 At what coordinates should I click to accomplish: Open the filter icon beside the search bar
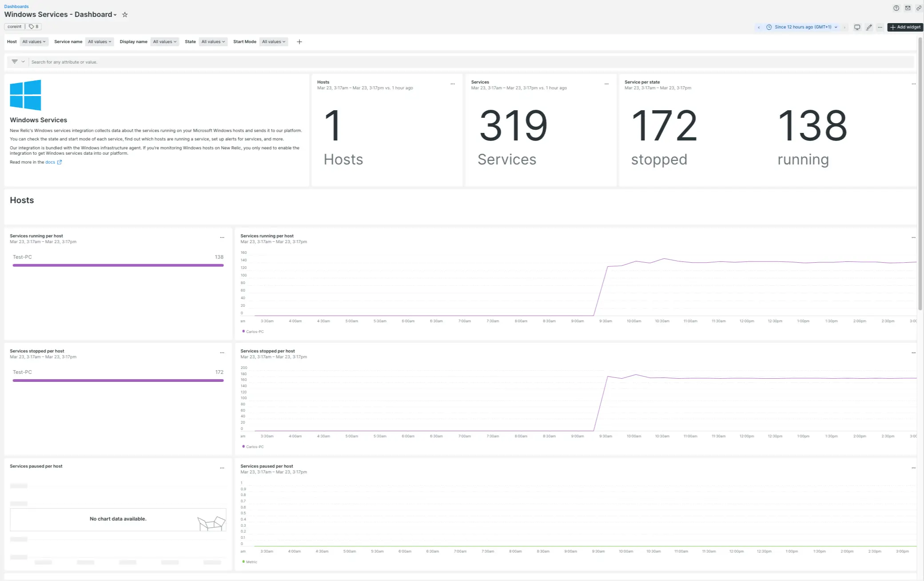(x=16, y=61)
